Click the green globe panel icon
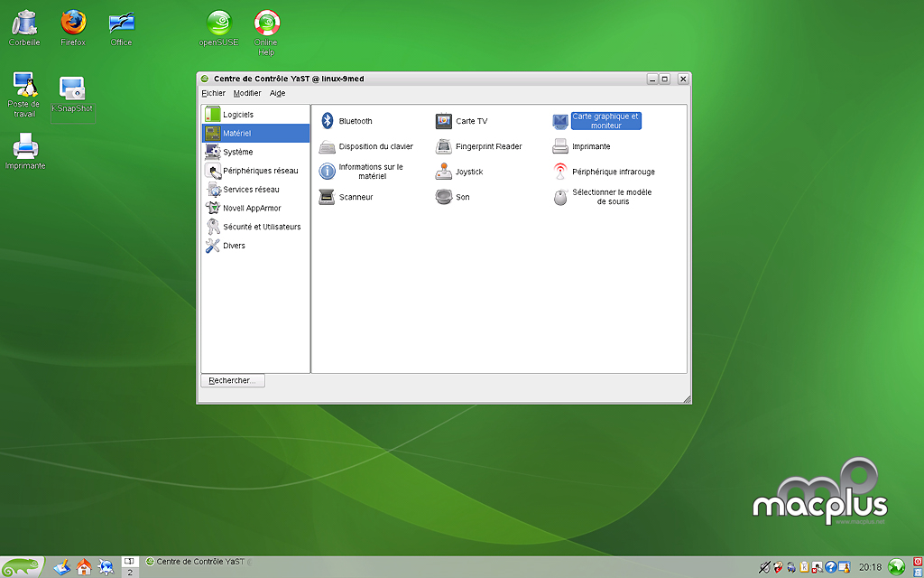Screen dimensions: 924x578 click(x=896, y=567)
